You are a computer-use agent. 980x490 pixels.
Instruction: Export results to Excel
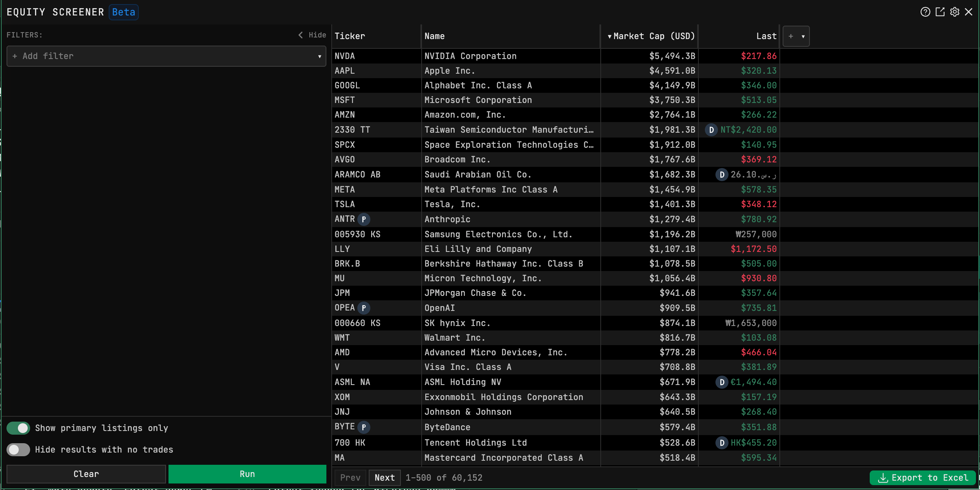tap(923, 478)
